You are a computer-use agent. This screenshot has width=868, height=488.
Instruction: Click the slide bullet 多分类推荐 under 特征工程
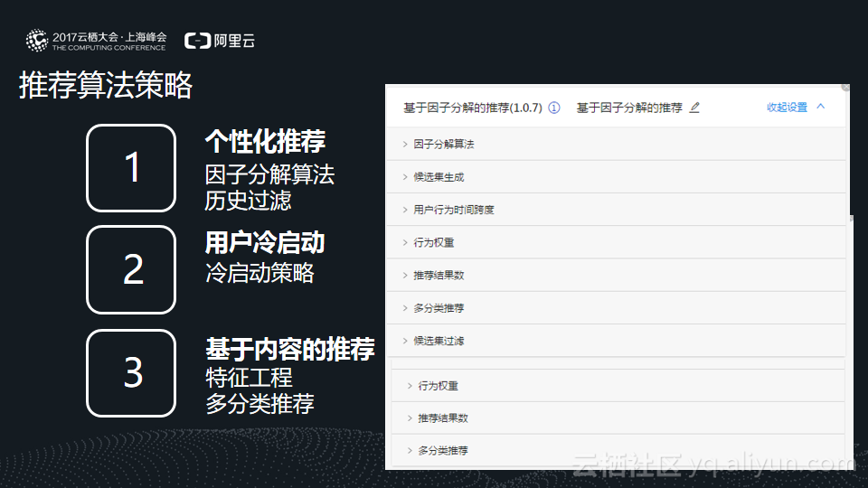(259, 403)
